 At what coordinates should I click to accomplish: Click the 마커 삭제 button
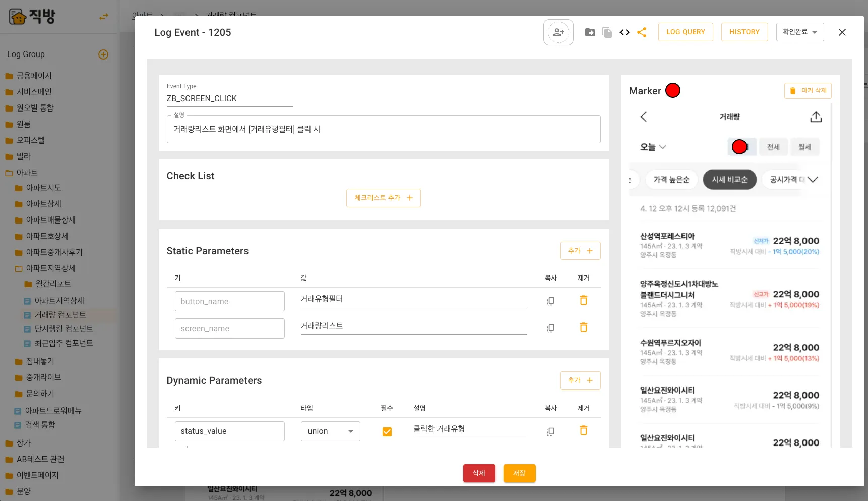808,91
